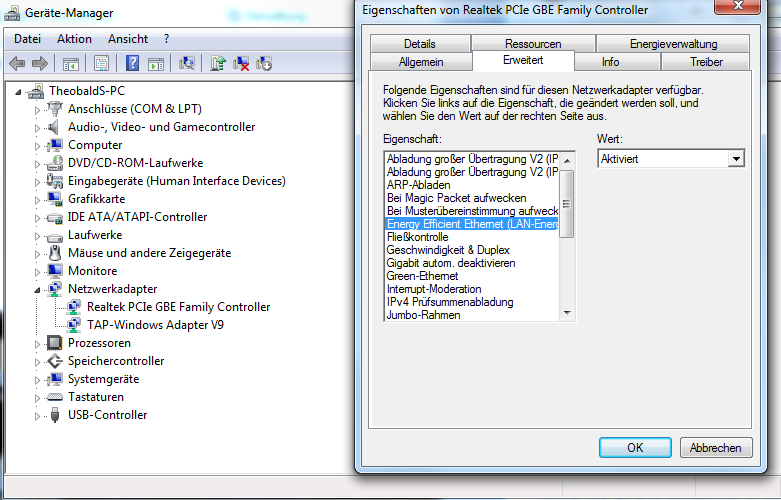The image size is (781, 500).
Task: Expand the Systemgeräte category arrow
Action: coord(37,380)
